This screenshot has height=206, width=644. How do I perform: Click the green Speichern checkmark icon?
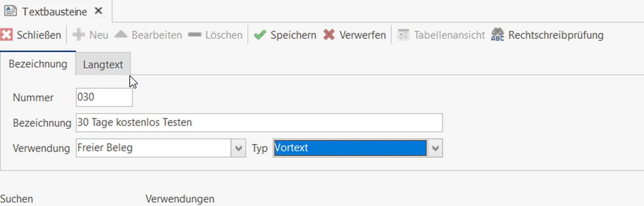click(x=260, y=35)
